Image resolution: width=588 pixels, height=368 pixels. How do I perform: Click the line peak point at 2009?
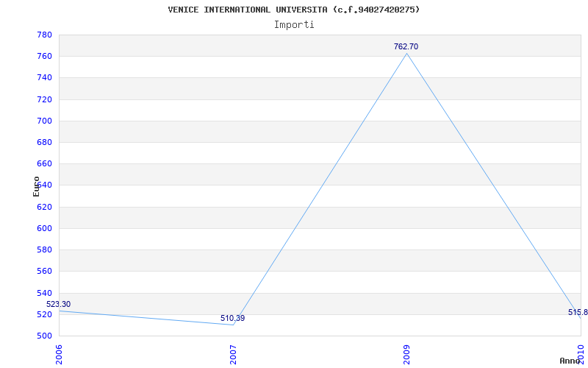click(x=407, y=54)
